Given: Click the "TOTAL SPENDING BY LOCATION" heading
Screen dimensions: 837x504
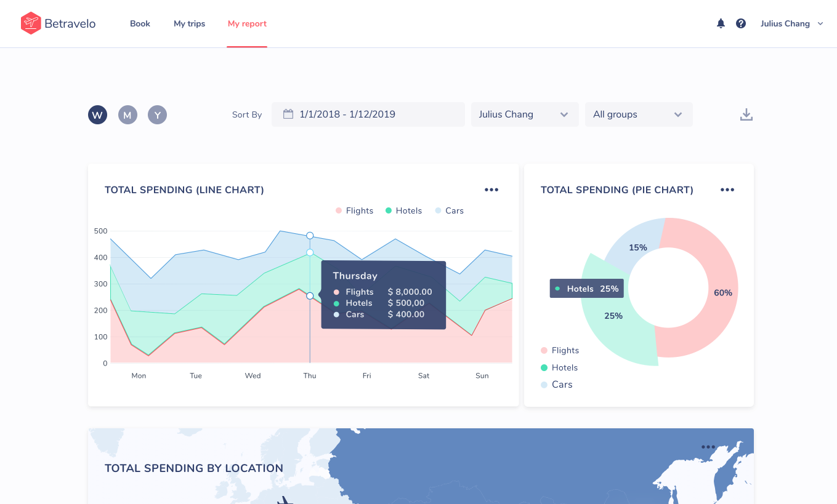Looking at the screenshot, I should 194,468.
